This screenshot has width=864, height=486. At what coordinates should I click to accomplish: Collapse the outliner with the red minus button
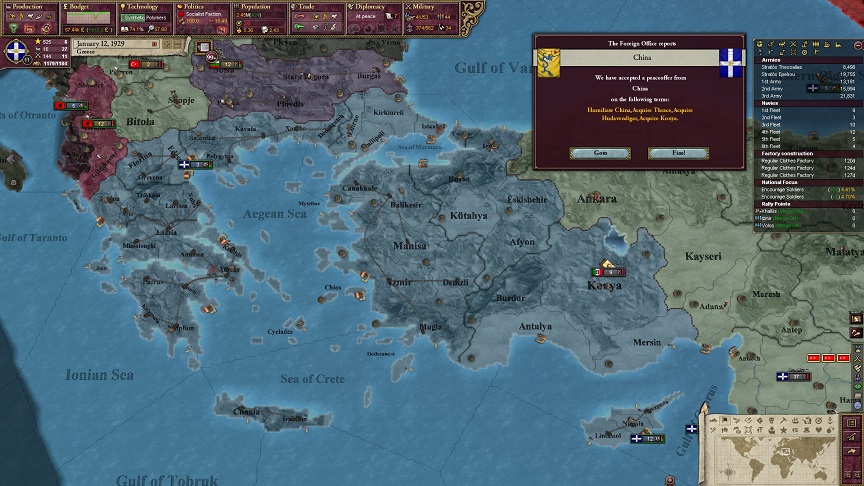(857, 44)
